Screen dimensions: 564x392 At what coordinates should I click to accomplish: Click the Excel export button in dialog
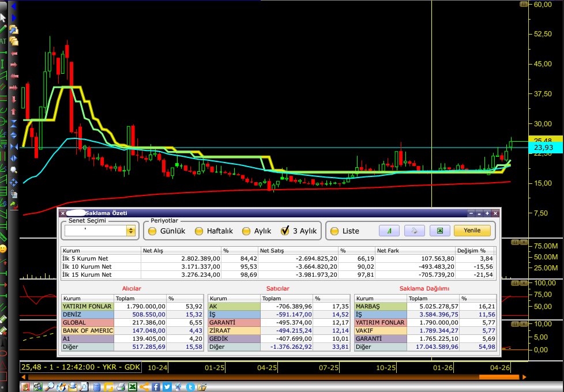[x=440, y=231]
